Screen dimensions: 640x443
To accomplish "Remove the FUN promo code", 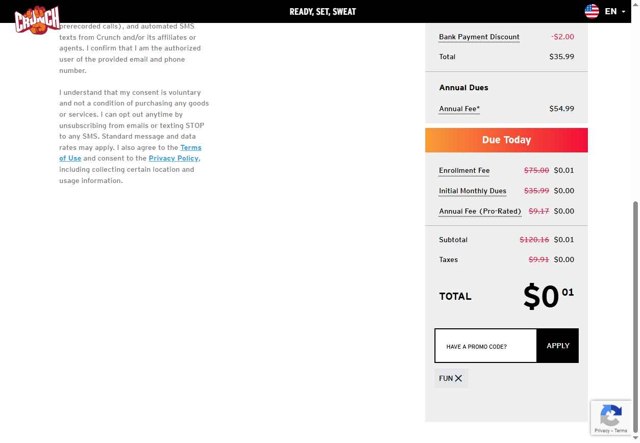I will coord(459,378).
